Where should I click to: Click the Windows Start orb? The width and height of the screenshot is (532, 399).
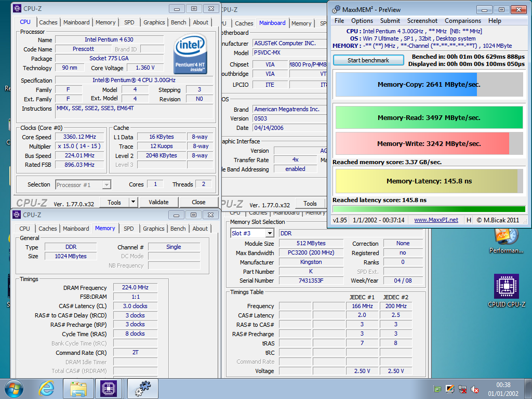pyautogui.click(x=14, y=389)
